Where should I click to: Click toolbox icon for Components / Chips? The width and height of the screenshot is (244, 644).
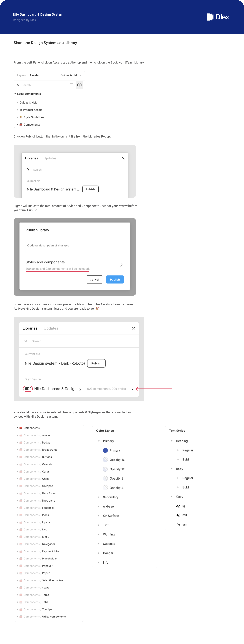21,479
